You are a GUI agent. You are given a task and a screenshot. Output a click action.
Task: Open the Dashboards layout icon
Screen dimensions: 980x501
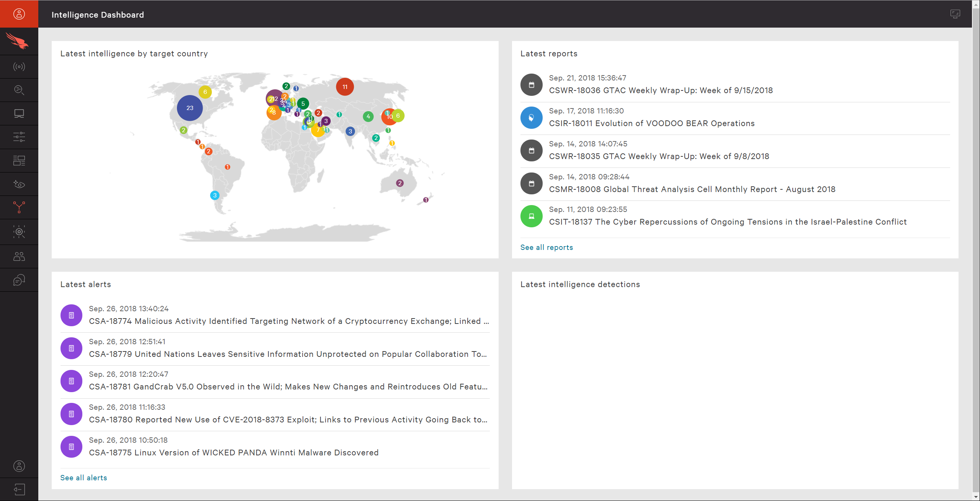click(19, 160)
